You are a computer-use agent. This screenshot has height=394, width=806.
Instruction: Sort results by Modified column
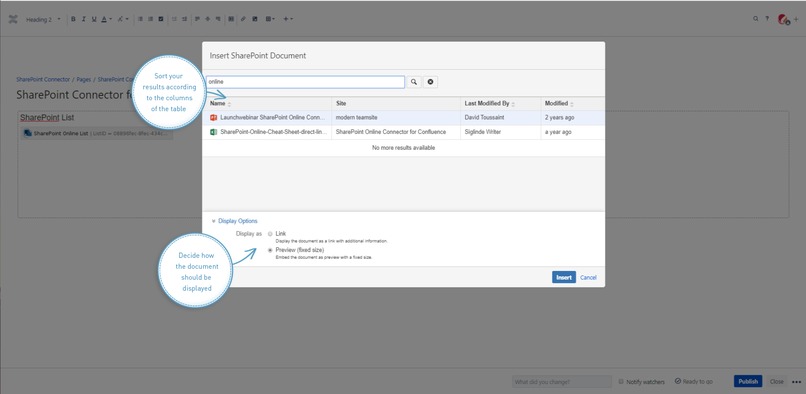click(x=559, y=103)
